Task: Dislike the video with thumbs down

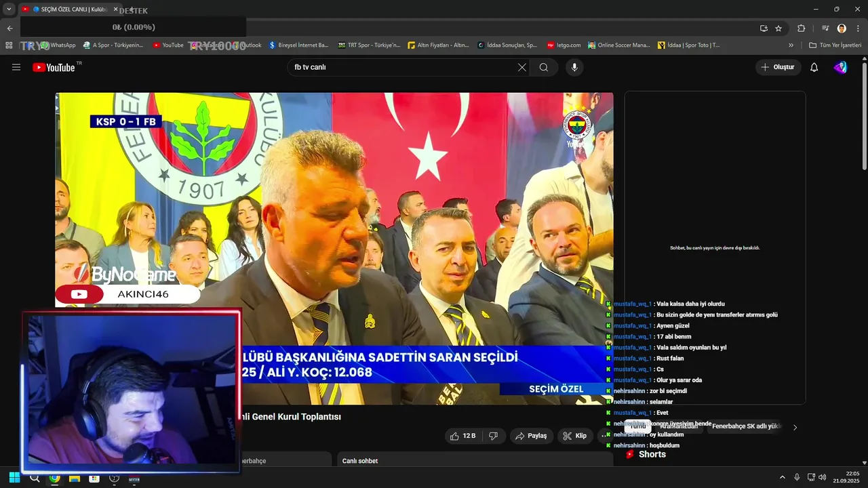Action: [494, 436]
